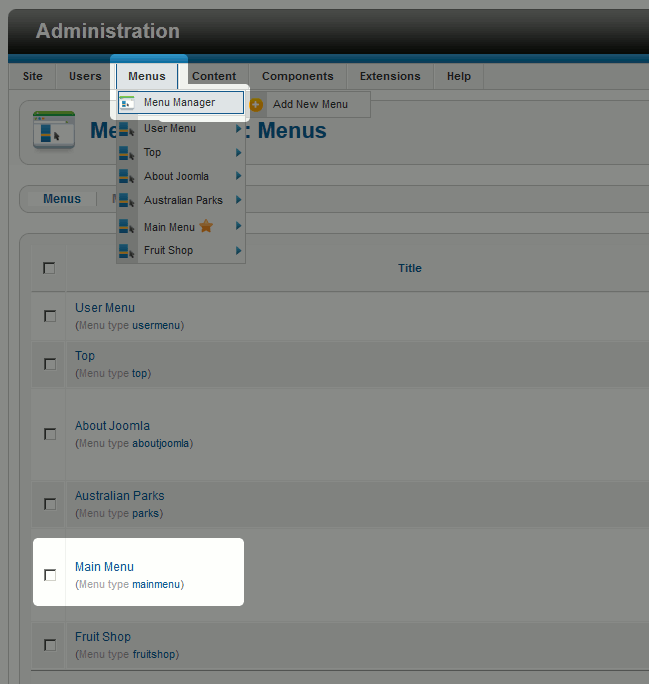Screen dimensions: 649x684
Task: Select Australian Parks in the Menus dropdown
Action: point(181,200)
